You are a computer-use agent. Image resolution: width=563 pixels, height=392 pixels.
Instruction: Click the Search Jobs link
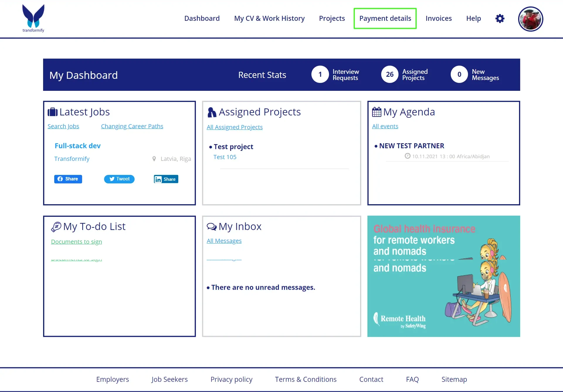pos(63,126)
